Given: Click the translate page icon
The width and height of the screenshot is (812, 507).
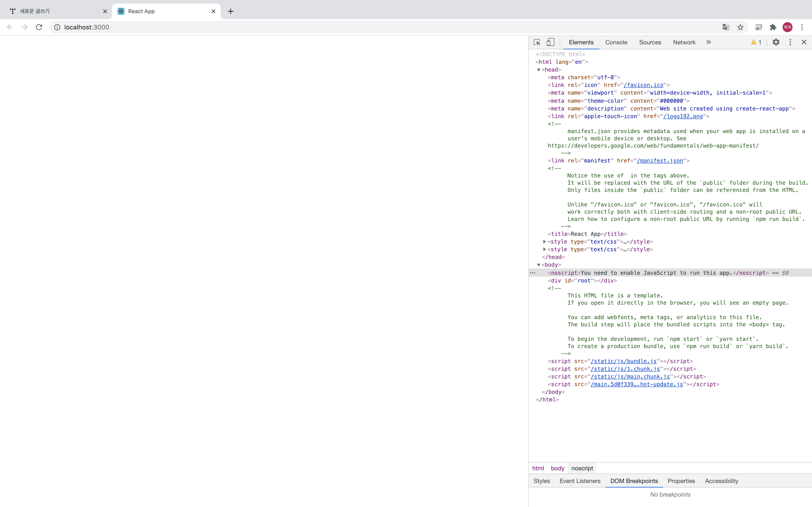Looking at the screenshot, I should click(x=726, y=27).
